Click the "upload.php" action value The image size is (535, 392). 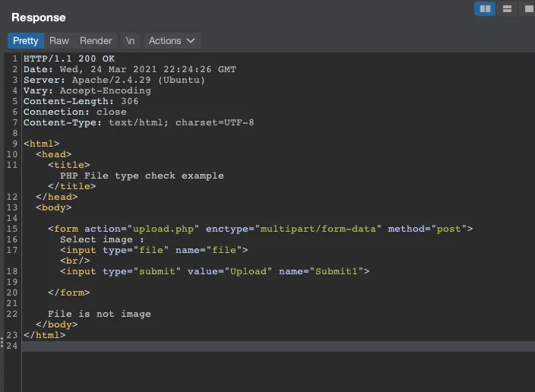tap(163, 229)
